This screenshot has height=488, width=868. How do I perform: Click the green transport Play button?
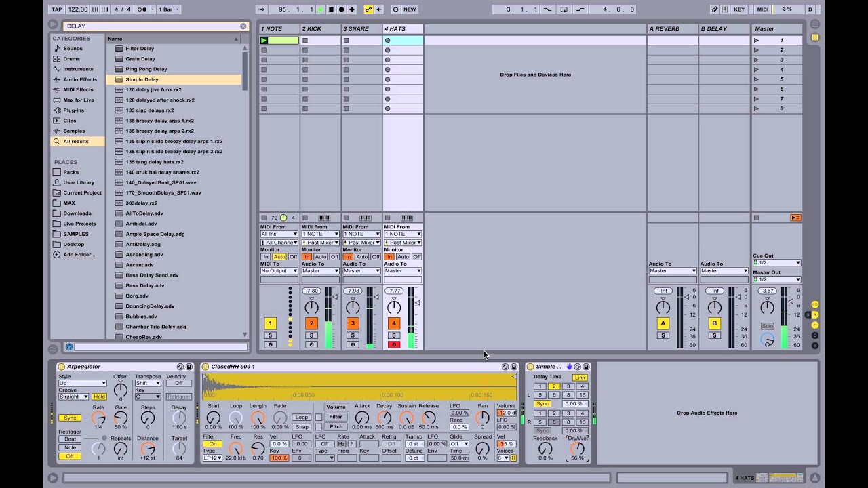(321, 9)
